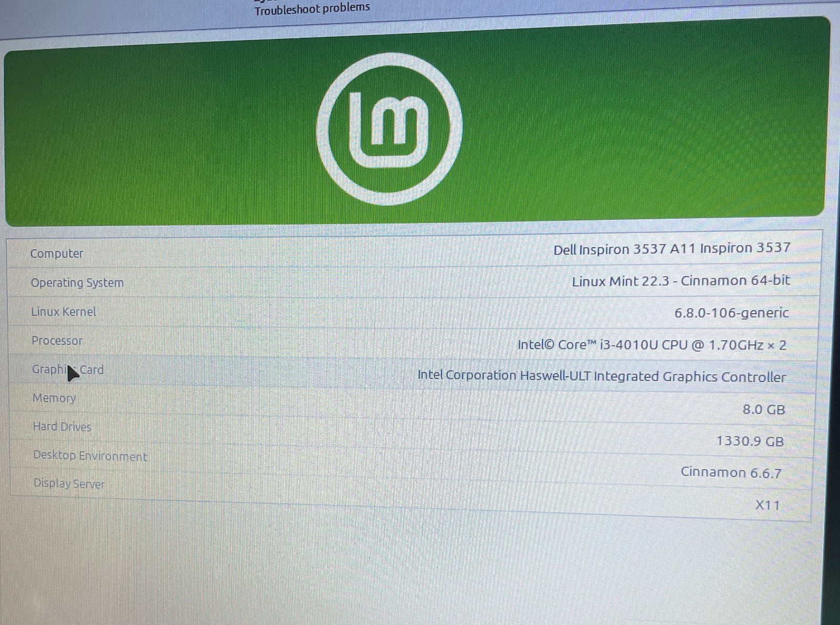The height and width of the screenshot is (625, 840).
Task: Click the 'Processor' label
Action: (57, 341)
